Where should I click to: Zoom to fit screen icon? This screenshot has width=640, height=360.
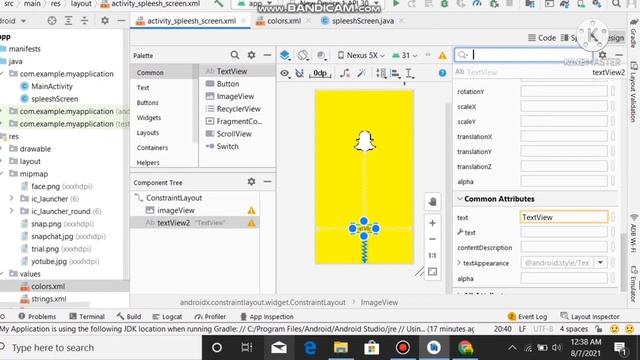[x=433, y=272]
